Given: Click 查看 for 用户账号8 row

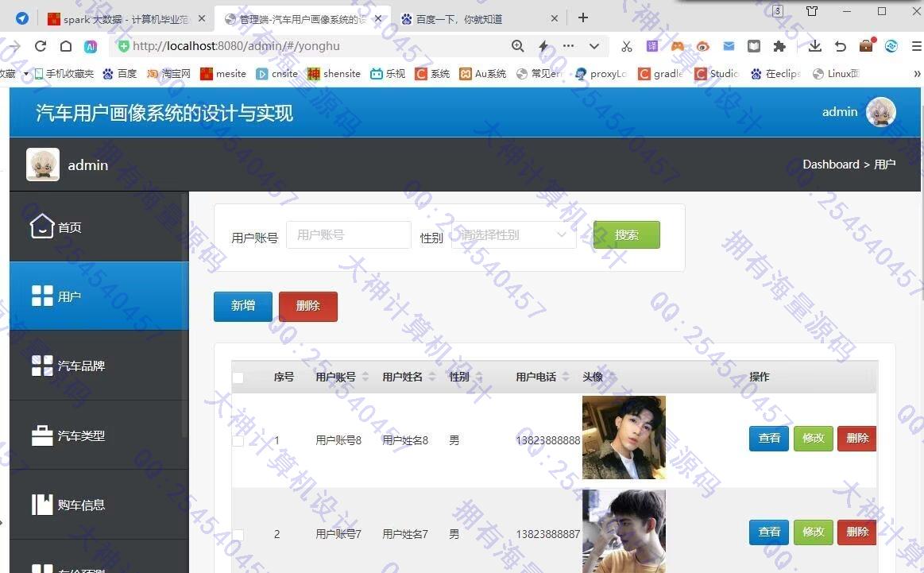Looking at the screenshot, I should click(768, 438).
